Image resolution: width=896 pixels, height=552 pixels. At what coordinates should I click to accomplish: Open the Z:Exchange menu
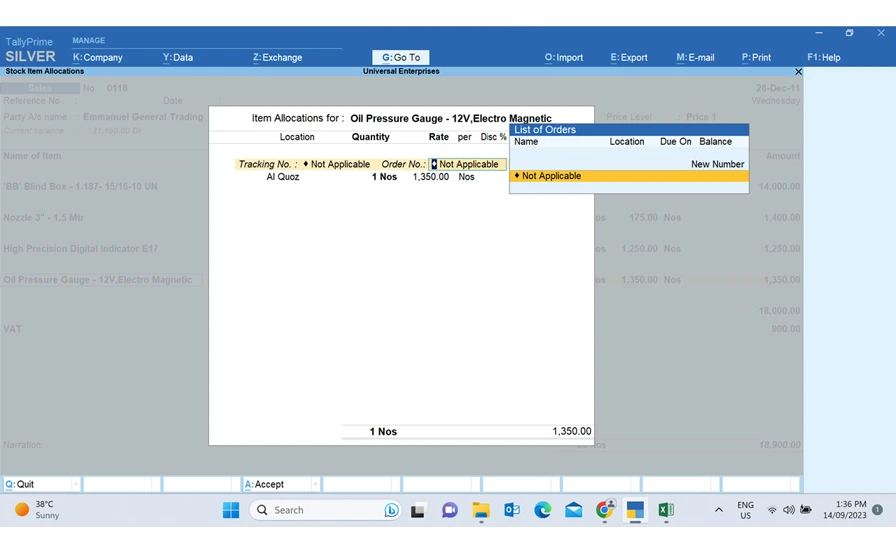pyautogui.click(x=277, y=57)
